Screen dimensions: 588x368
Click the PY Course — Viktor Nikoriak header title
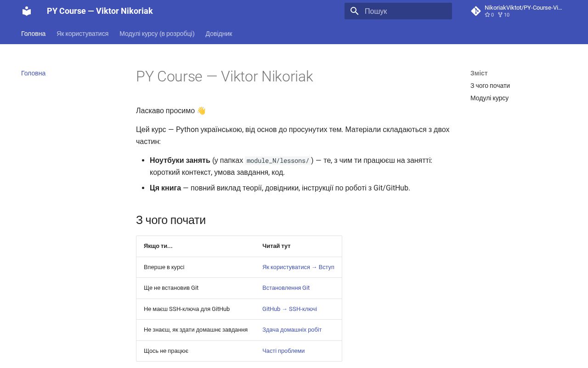pos(100,11)
